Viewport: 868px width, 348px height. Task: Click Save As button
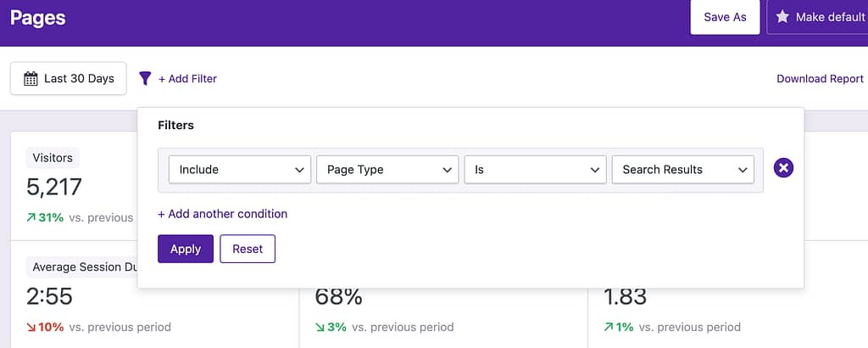(x=725, y=17)
